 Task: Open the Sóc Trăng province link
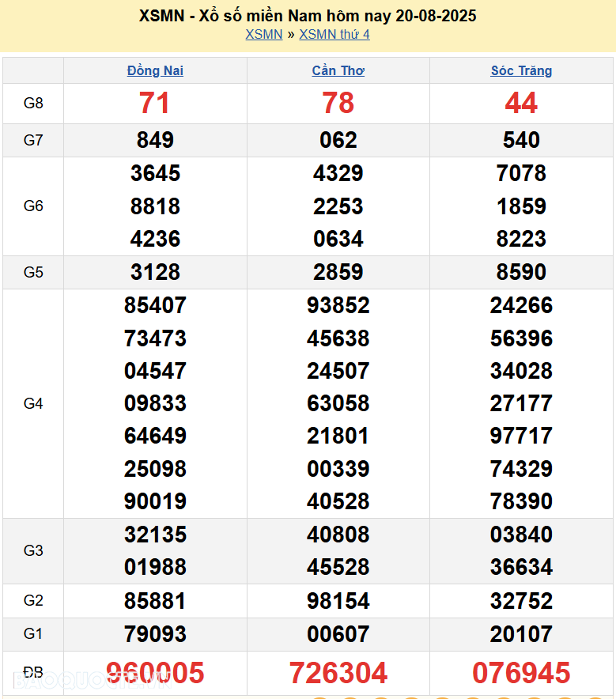(521, 70)
